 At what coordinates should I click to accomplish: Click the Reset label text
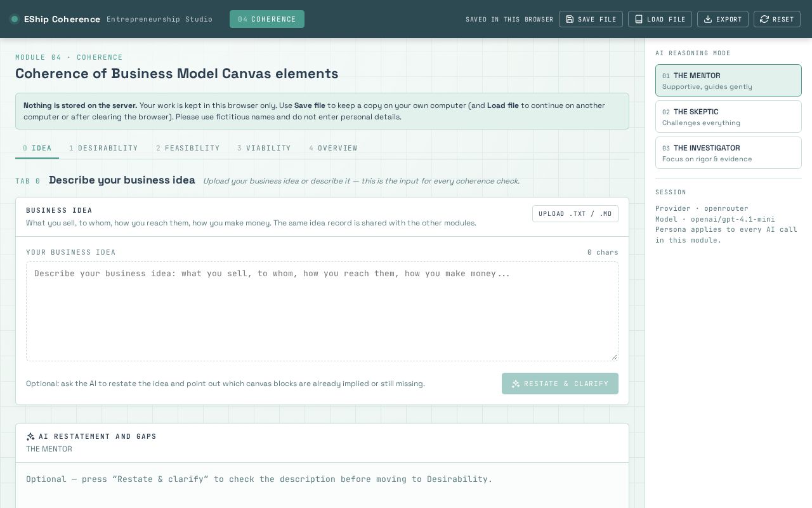coord(783,19)
